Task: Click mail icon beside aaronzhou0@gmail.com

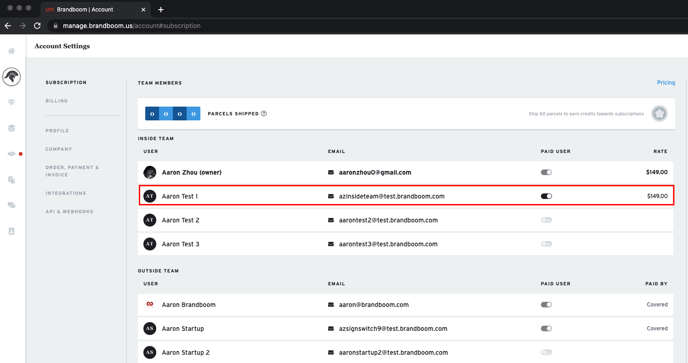Action: click(x=331, y=173)
